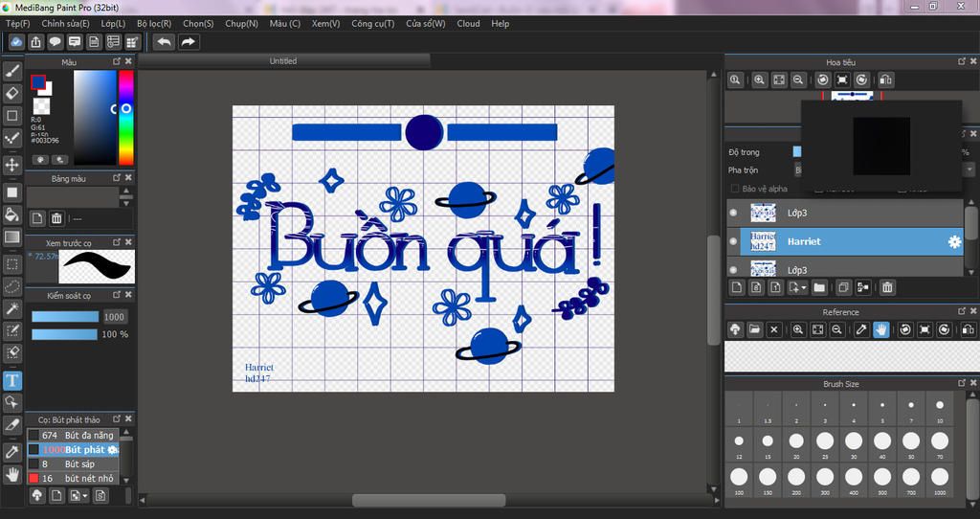Toggle the Bảo vệ alpha checkbox

[x=734, y=189]
